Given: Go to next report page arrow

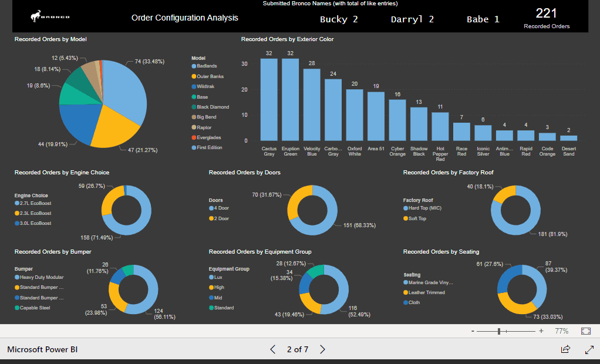Looking at the screenshot, I should pyautogui.click(x=322, y=349).
